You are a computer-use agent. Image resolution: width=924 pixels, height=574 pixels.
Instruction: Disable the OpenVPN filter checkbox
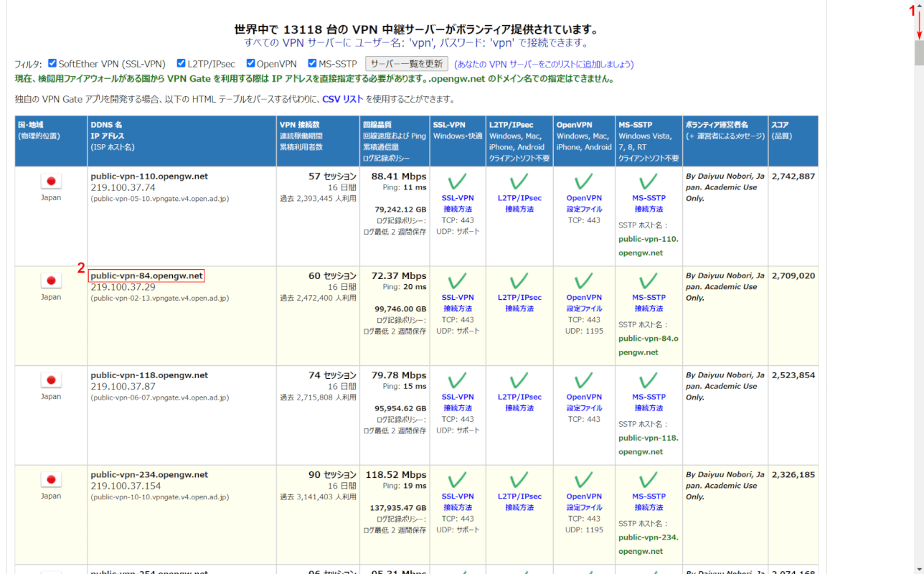[250, 63]
